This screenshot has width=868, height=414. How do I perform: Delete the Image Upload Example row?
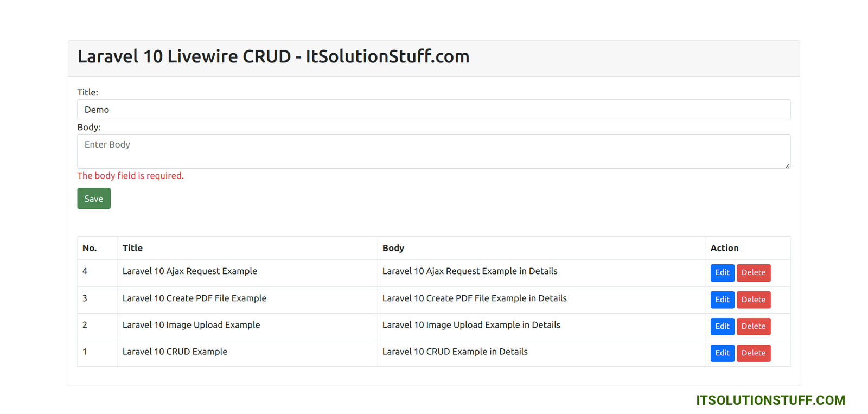(753, 326)
